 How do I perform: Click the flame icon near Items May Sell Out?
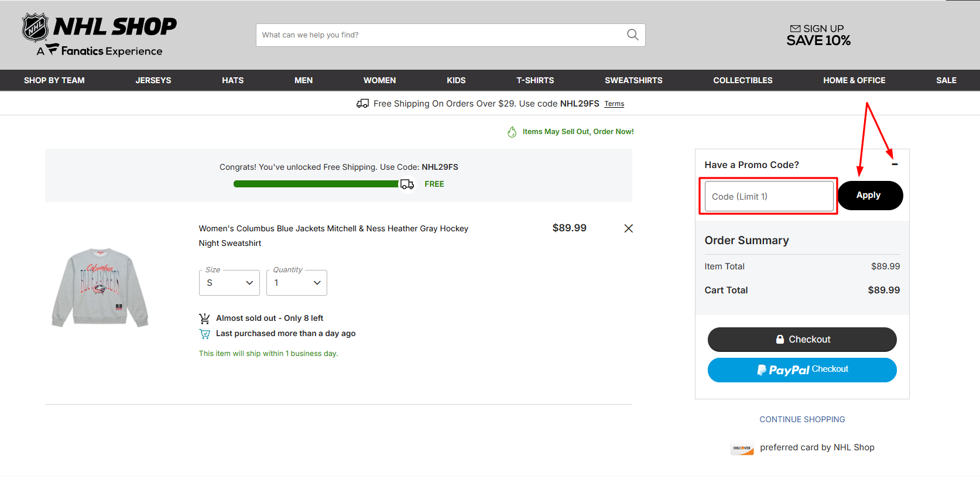point(512,132)
